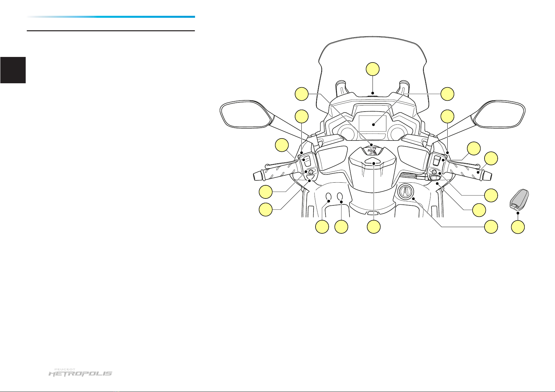Click the left handlebar upper rocker switch

point(307,160)
